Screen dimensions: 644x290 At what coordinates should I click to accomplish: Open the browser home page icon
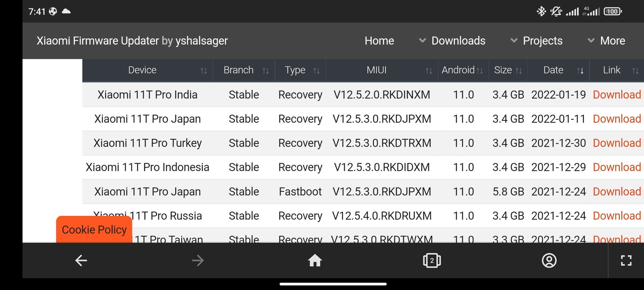(x=315, y=260)
